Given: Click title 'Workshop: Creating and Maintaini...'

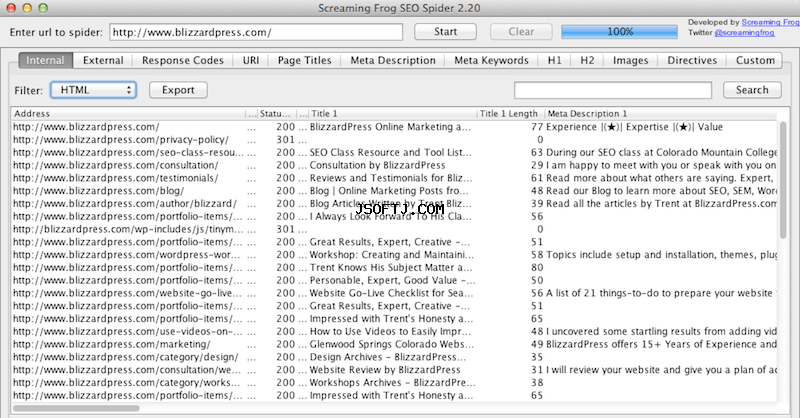Looking at the screenshot, I should pyautogui.click(x=391, y=255).
